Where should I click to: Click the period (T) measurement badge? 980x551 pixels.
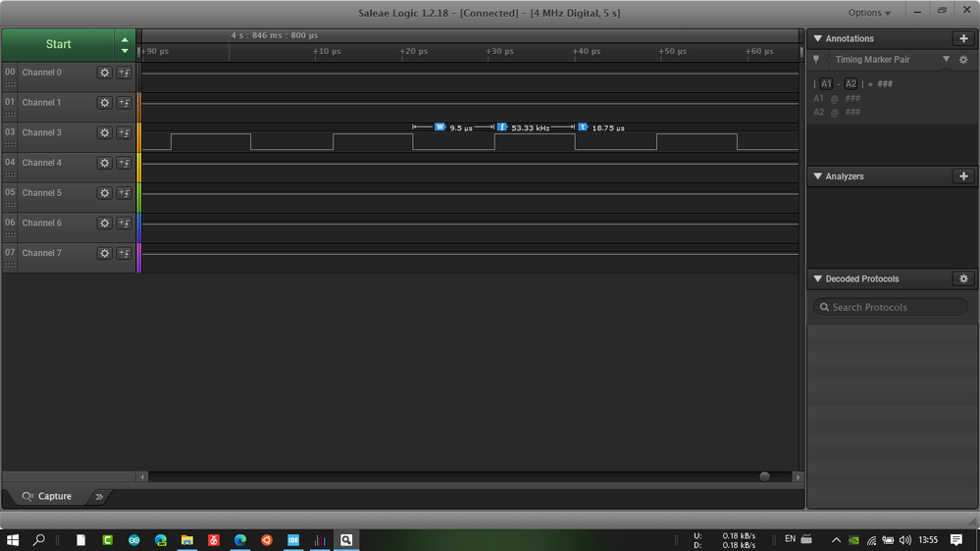click(583, 126)
